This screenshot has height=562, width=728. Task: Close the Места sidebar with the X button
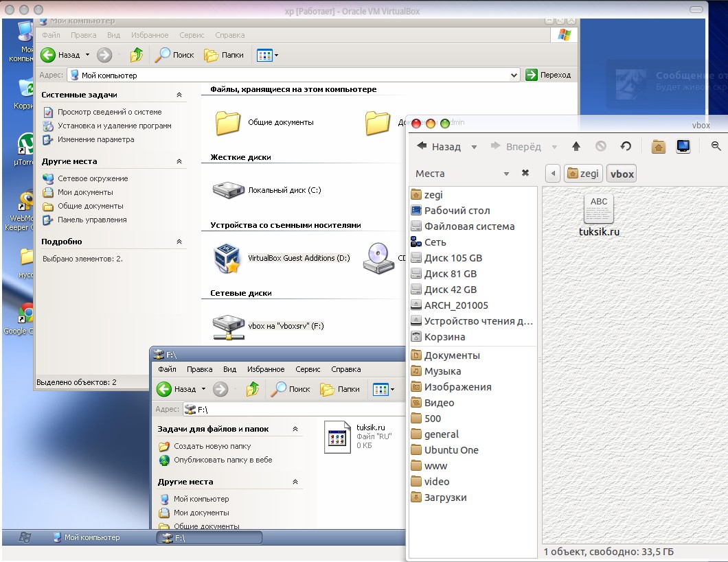[x=525, y=174]
